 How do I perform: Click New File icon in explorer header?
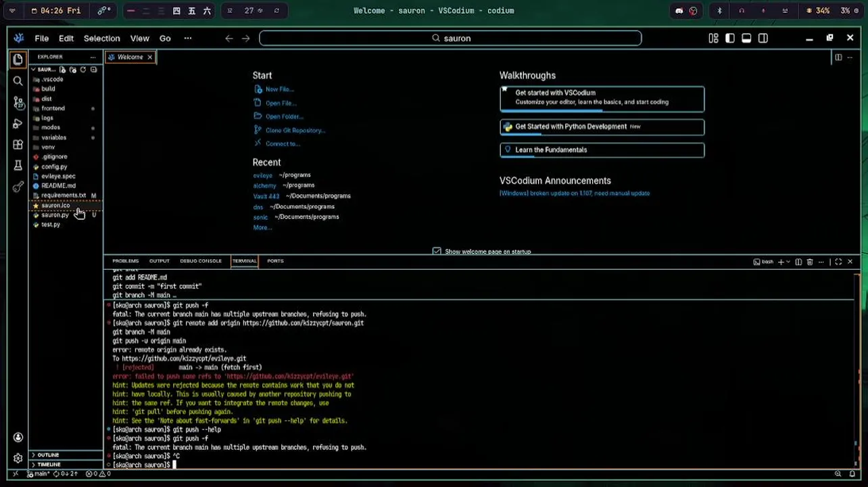point(62,70)
